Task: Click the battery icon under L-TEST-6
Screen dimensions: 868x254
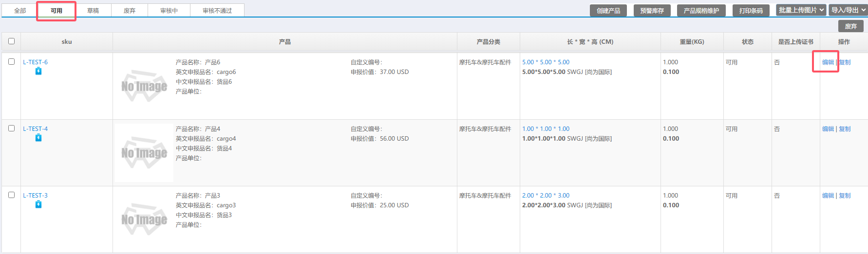Action: (38, 72)
